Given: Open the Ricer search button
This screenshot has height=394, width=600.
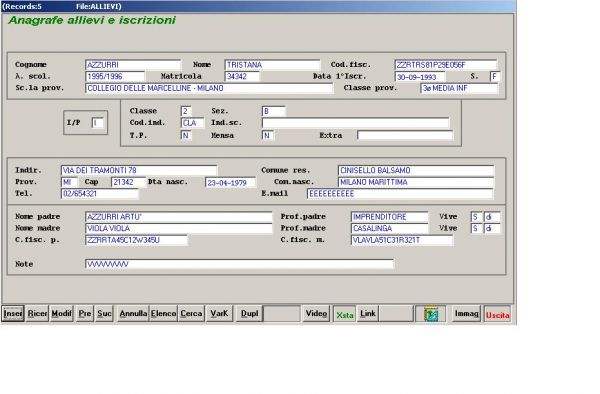Looking at the screenshot, I should click(37, 314).
